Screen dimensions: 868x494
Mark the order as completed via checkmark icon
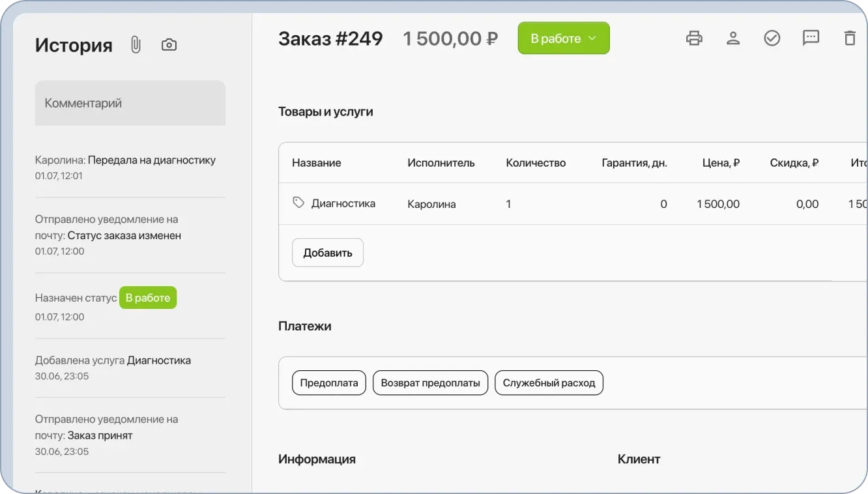[772, 38]
